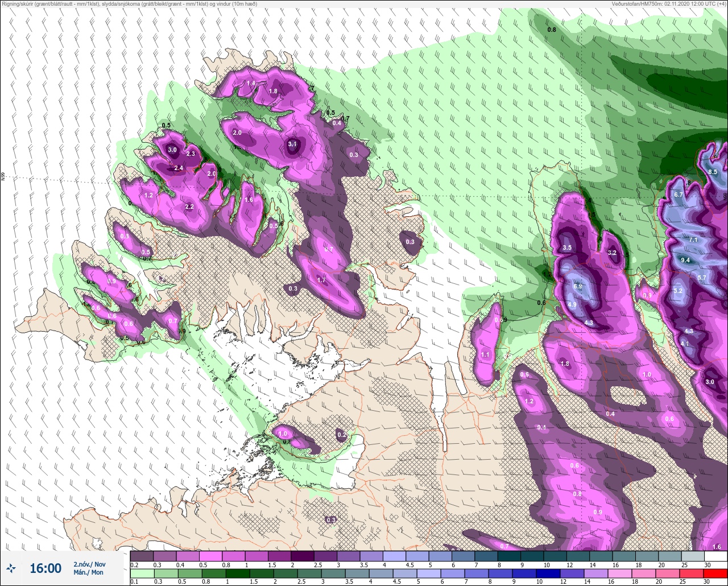Pick the palest green rain swatch labeled 0.1

142,572
